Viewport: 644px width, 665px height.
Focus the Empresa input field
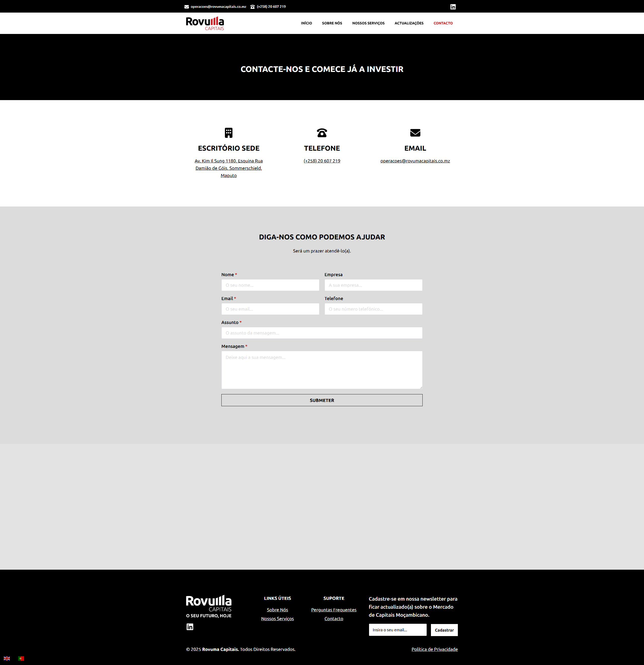click(373, 285)
